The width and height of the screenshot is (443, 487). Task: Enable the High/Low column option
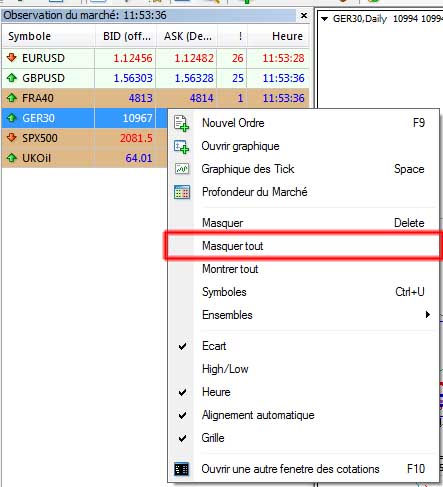coord(303,369)
